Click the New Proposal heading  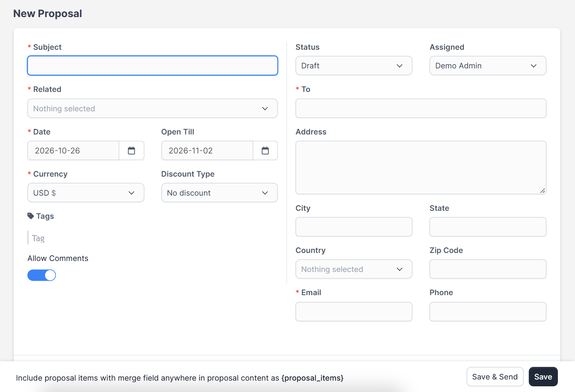click(x=48, y=14)
